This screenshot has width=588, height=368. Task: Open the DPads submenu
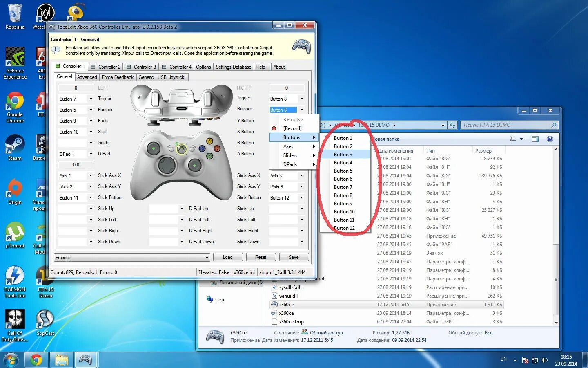click(x=294, y=164)
